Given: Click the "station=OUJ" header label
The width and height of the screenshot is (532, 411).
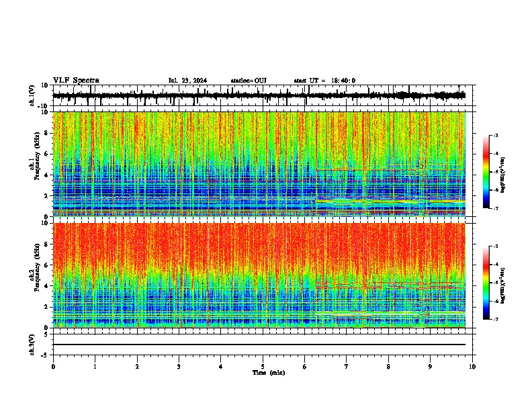Looking at the screenshot, I should tap(249, 81).
